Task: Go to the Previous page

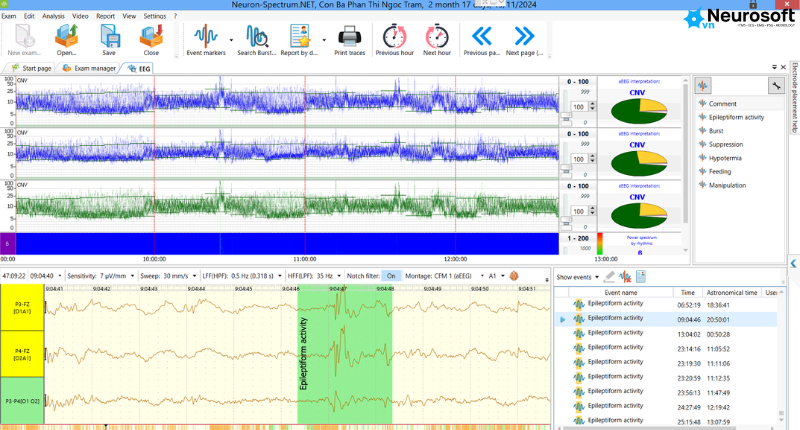Action: 482,40
